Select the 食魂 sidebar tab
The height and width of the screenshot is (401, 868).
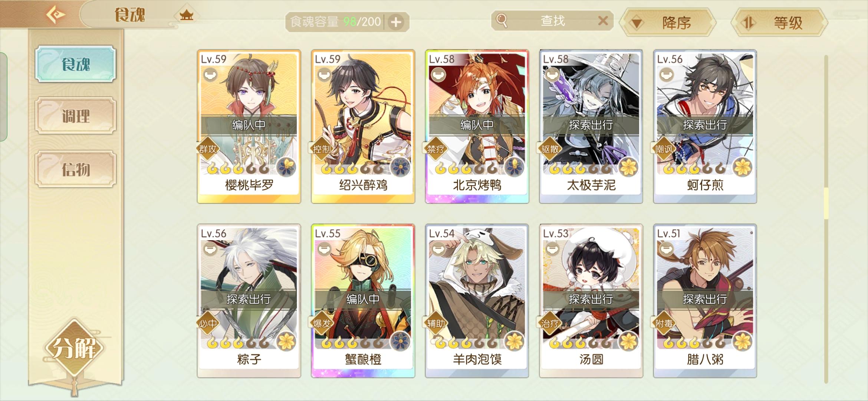[76, 64]
